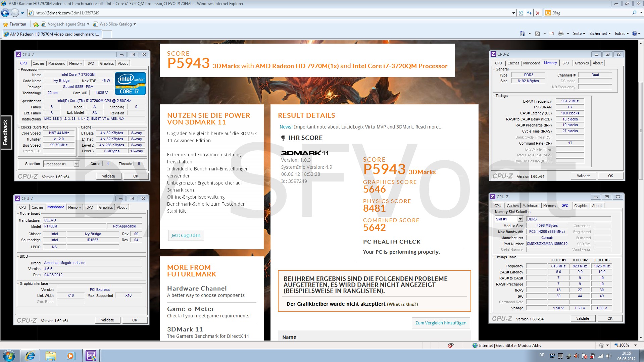This screenshot has height=362, width=644.
Task: Open the Seite menu dropdown
Action: (579, 34)
